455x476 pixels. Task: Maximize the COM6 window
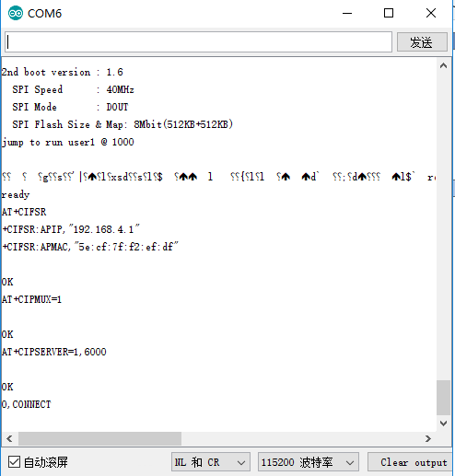click(389, 13)
